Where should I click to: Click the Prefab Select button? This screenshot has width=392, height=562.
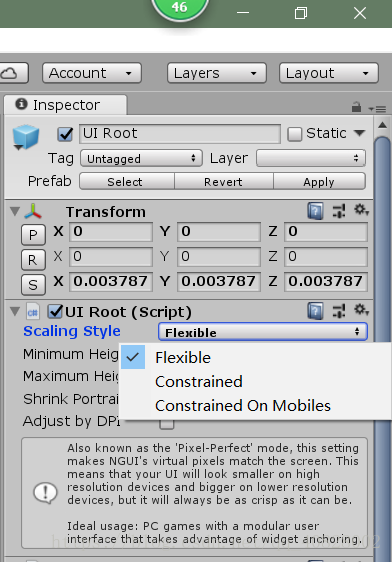[x=127, y=181]
